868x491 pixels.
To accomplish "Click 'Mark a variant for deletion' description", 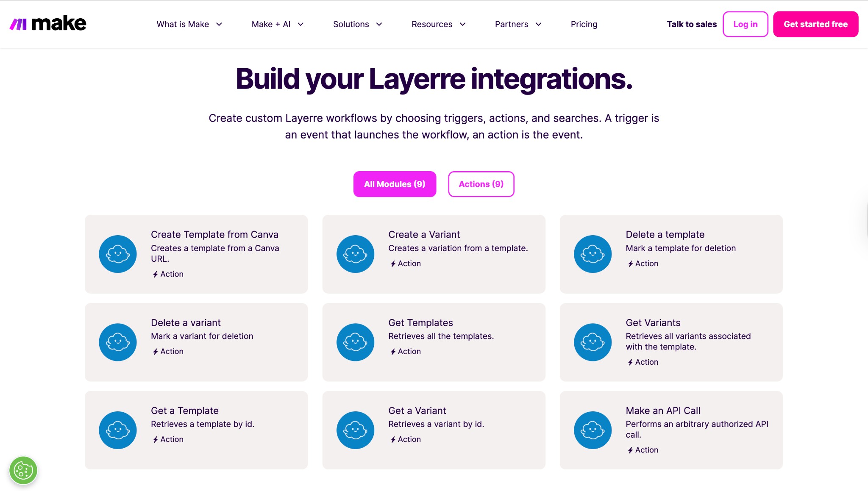I will click(202, 336).
